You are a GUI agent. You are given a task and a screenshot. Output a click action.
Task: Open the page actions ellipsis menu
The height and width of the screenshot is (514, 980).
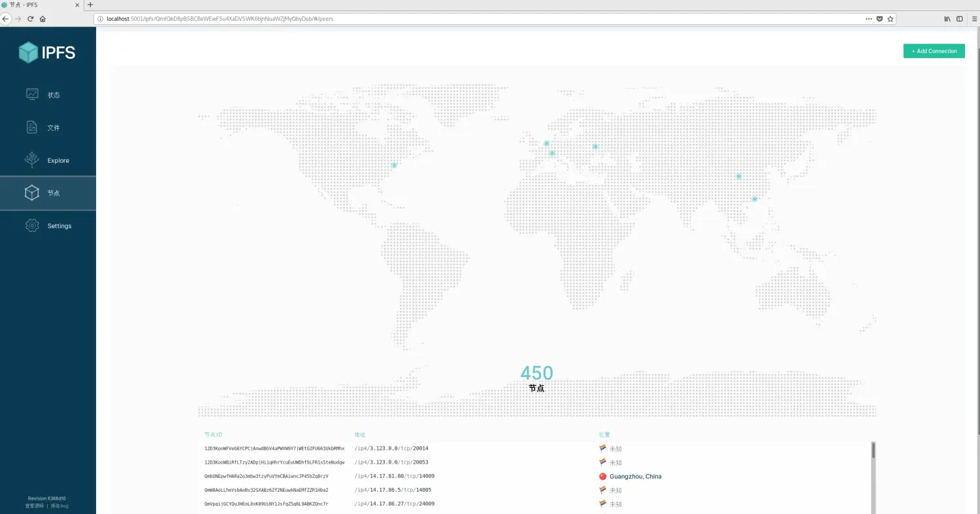(x=868, y=19)
